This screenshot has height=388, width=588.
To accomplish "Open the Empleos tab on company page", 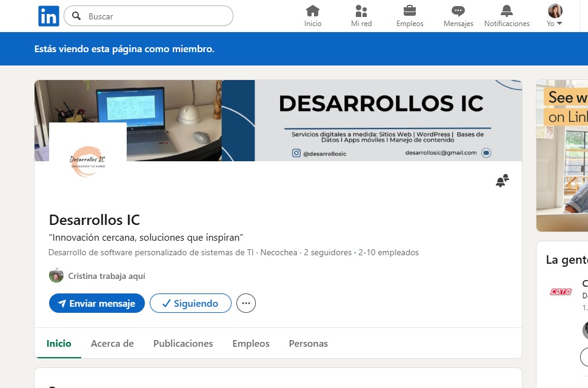I will tap(251, 343).
